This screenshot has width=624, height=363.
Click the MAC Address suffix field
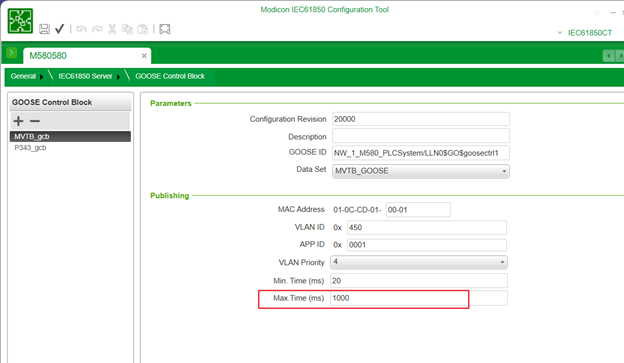(418, 210)
